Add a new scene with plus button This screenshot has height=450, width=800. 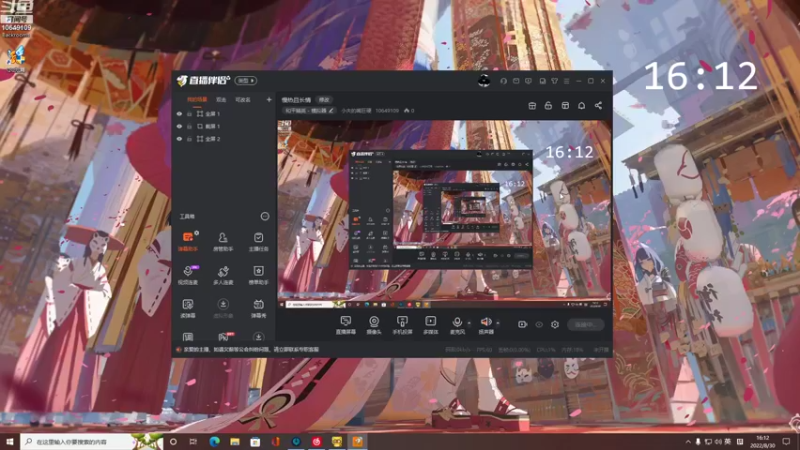click(x=269, y=99)
